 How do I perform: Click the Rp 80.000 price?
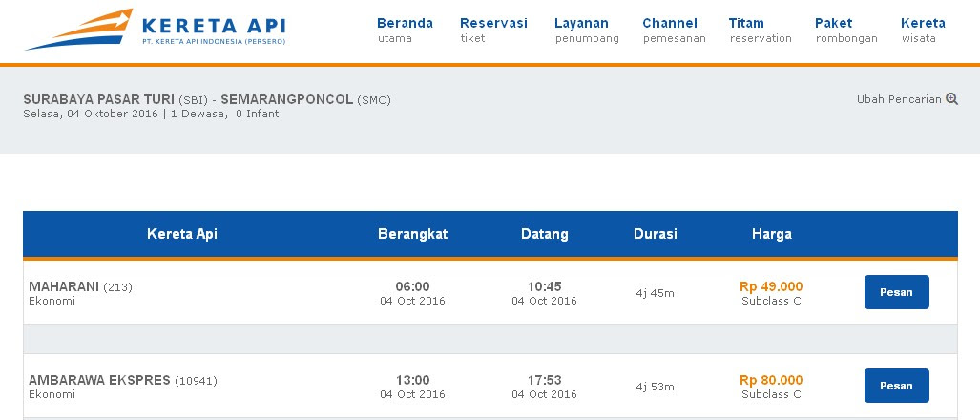pos(771,380)
